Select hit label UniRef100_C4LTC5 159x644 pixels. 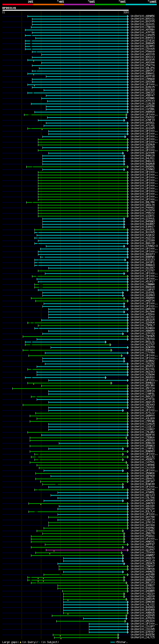pyautogui.click(x=143, y=638)
